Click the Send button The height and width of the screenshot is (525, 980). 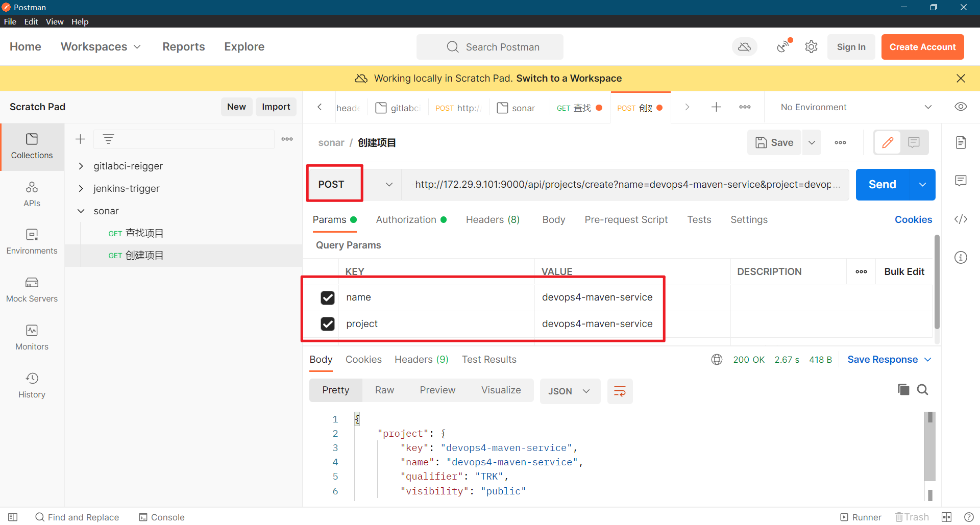tap(883, 184)
